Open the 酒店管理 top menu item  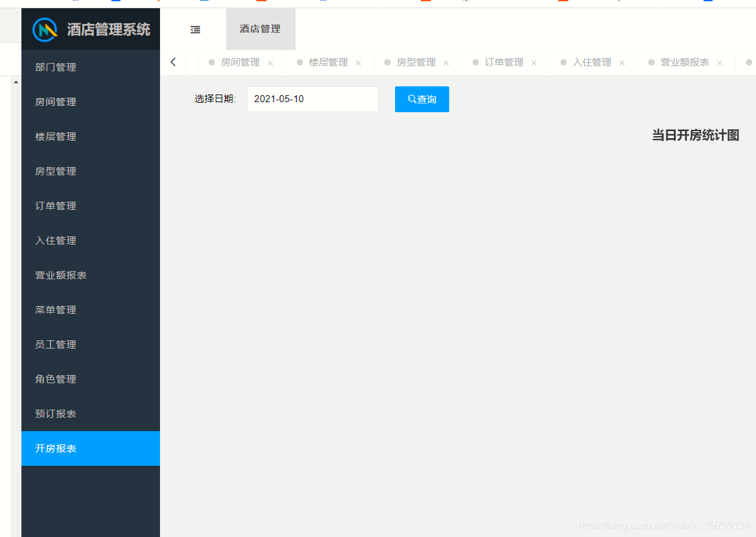260,29
